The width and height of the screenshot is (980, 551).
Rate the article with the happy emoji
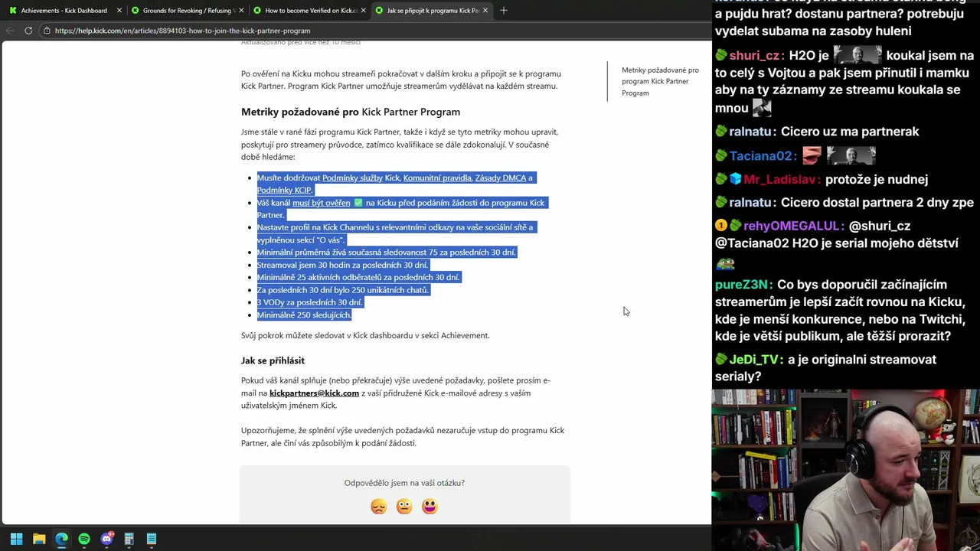click(x=430, y=507)
